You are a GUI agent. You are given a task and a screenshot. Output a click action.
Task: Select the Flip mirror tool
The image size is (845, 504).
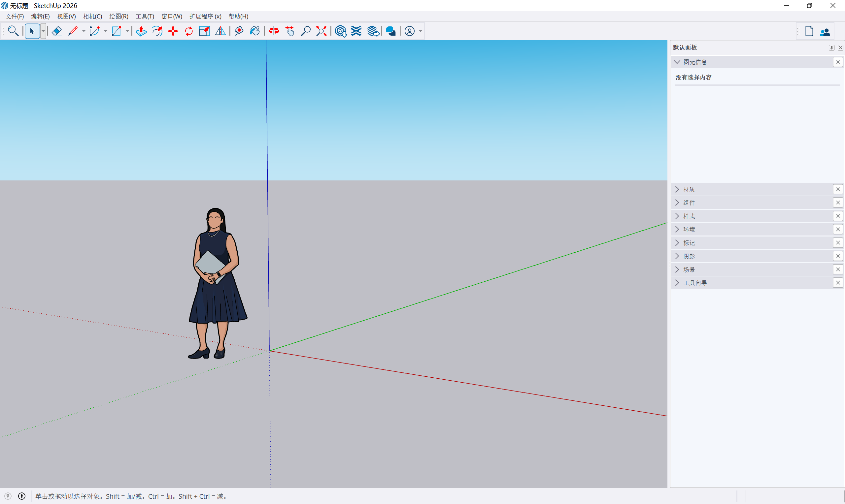(x=220, y=31)
